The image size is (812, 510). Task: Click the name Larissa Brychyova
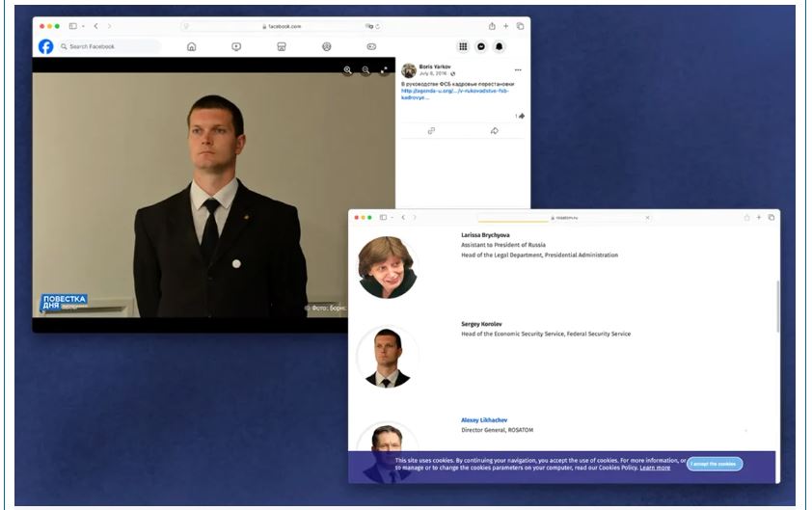[485, 235]
